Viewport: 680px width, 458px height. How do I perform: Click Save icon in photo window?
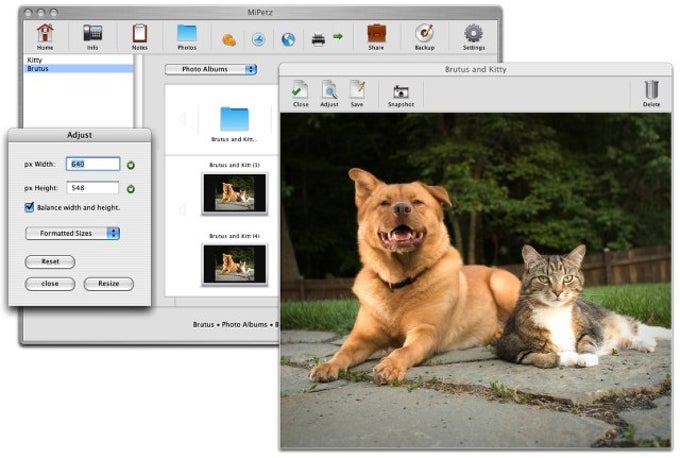click(357, 93)
